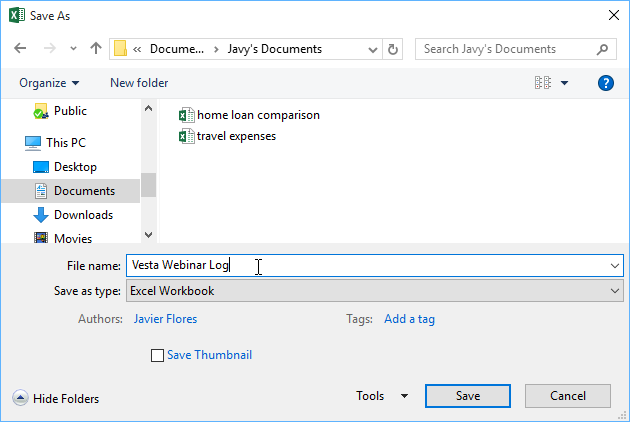Open the help question mark icon
630x422 pixels.
(x=605, y=83)
